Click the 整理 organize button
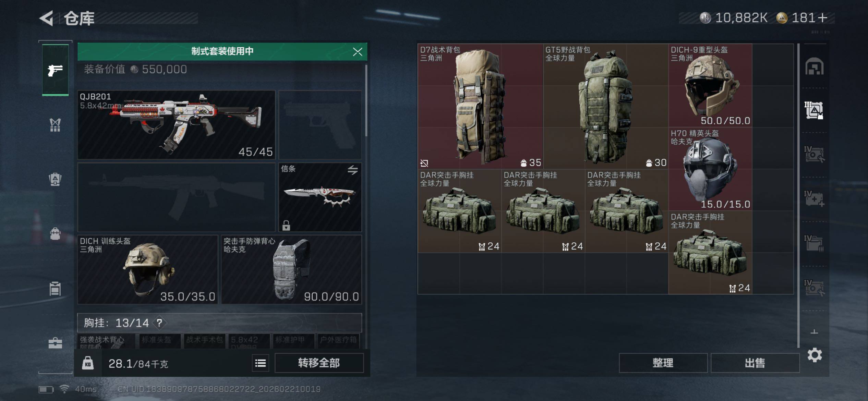868x401 pixels. [x=663, y=363]
